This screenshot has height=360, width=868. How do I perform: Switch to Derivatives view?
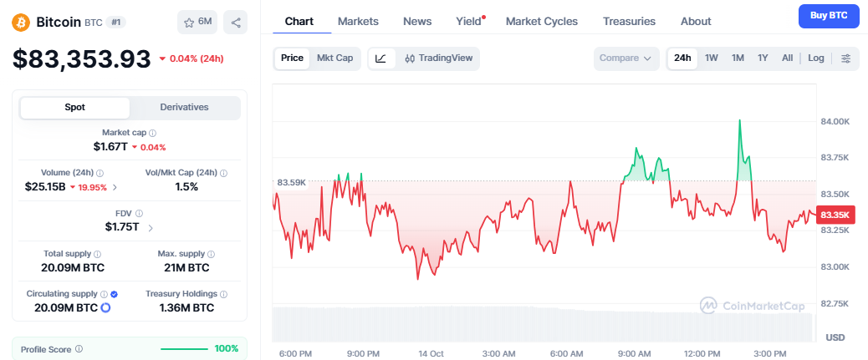click(184, 107)
